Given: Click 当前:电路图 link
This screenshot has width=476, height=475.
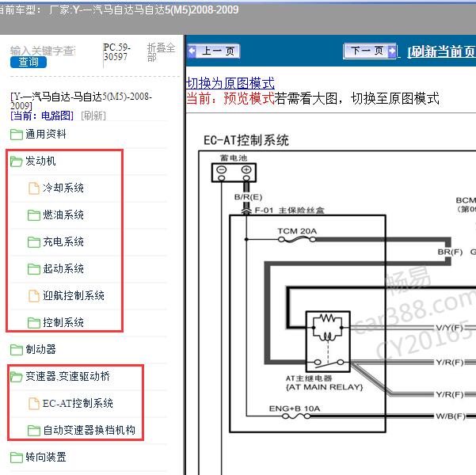Looking at the screenshot, I should tap(42, 116).
